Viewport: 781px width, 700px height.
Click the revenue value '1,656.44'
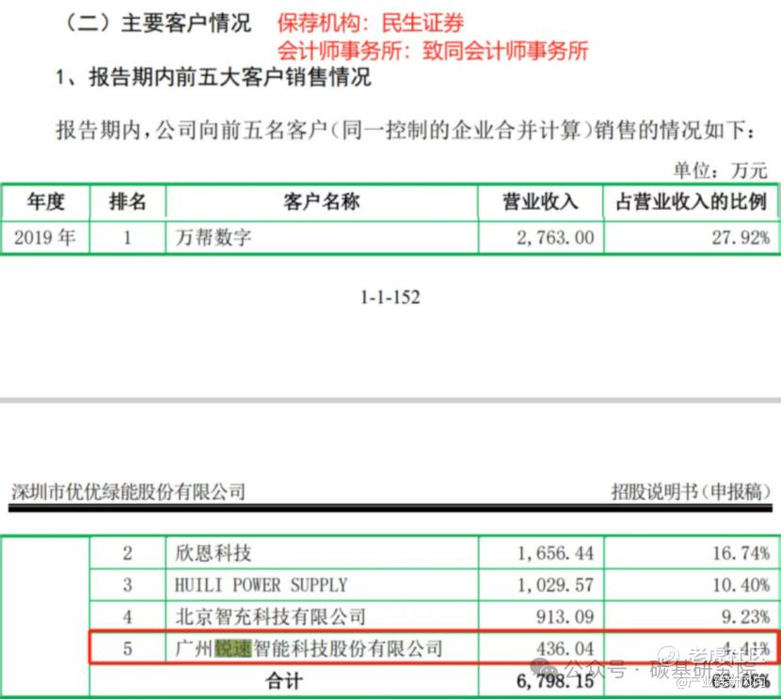tap(555, 553)
